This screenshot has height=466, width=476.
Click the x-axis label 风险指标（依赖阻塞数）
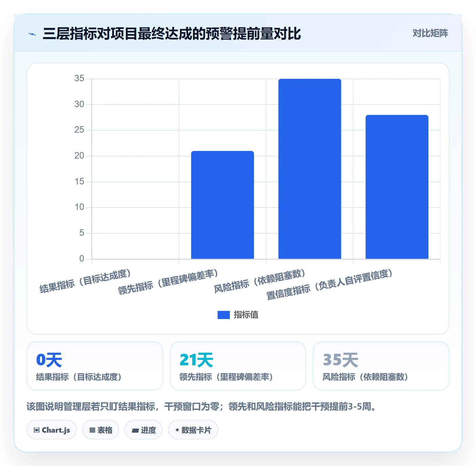(259, 282)
